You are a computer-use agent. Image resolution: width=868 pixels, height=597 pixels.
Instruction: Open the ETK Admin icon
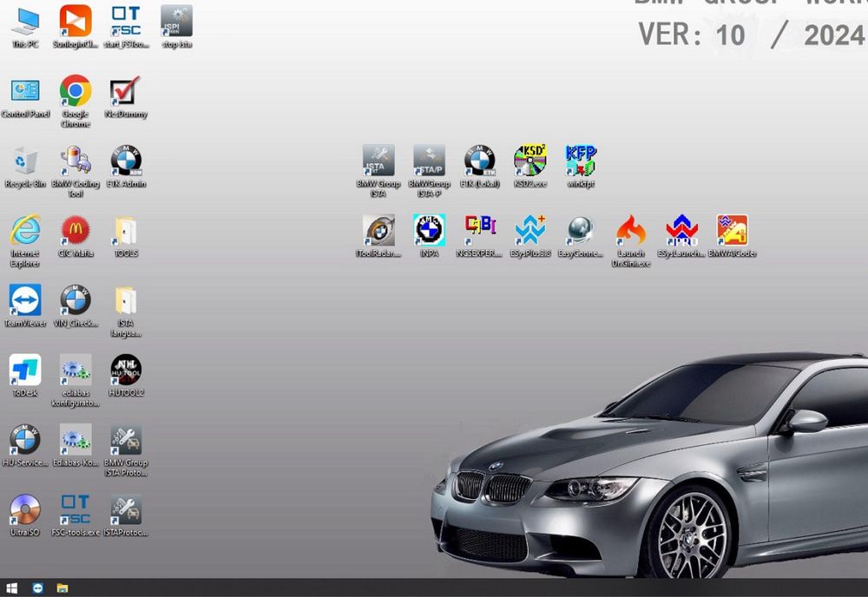[126, 167]
